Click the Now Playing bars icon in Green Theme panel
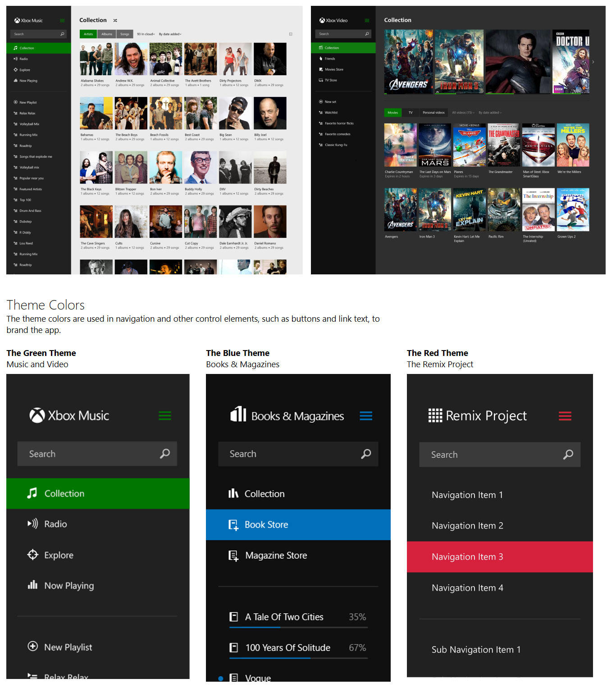The image size is (616, 688). (x=32, y=585)
